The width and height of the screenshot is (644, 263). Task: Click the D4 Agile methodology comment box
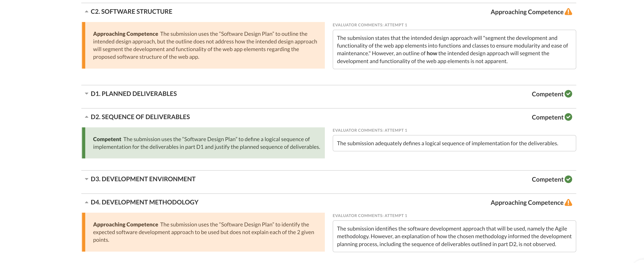click(454, 236)
